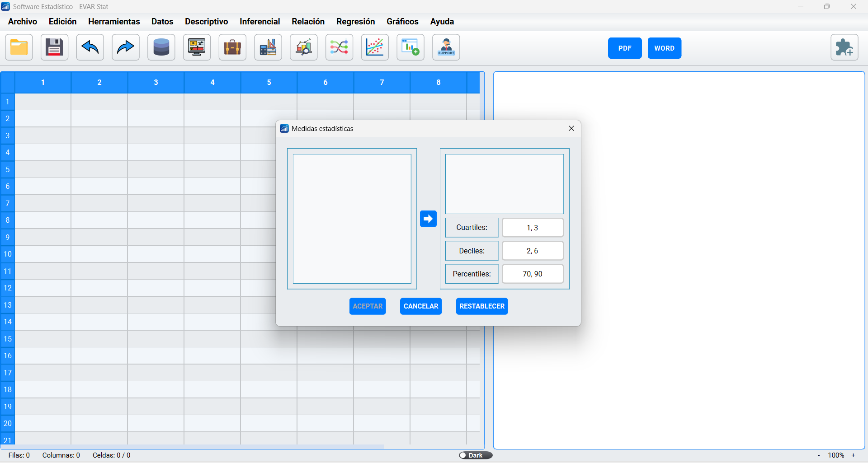
Task: Click the save floppy disk icon
Action: [x=54, y=47]
